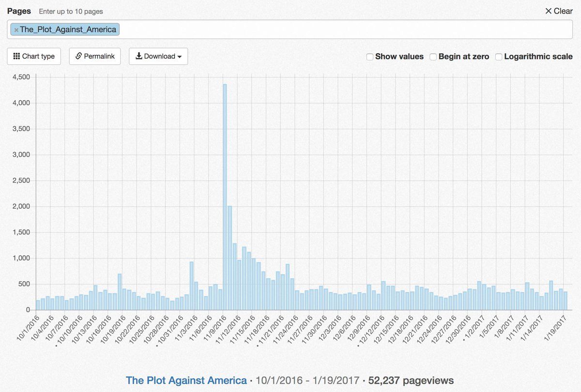581x392 pixels.
Task: Click the chain icon beside Permalink
Action: [78, 56]
